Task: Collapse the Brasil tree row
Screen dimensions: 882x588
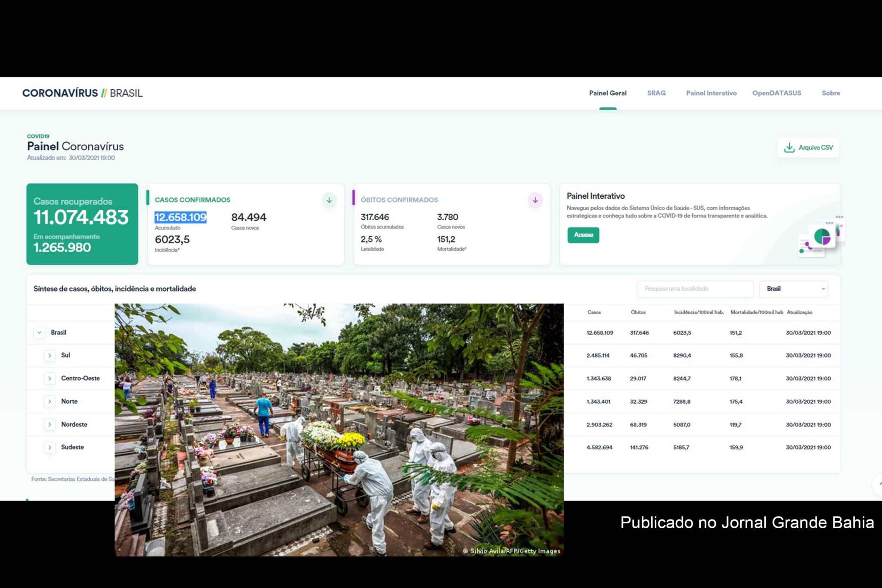Action: (40, 332)
